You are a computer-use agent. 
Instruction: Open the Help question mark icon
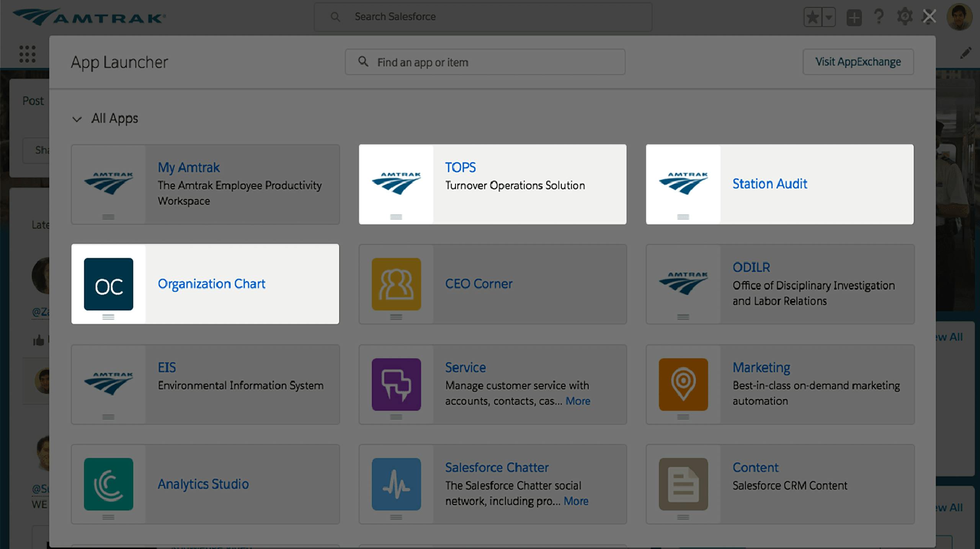tap(879, 17)
